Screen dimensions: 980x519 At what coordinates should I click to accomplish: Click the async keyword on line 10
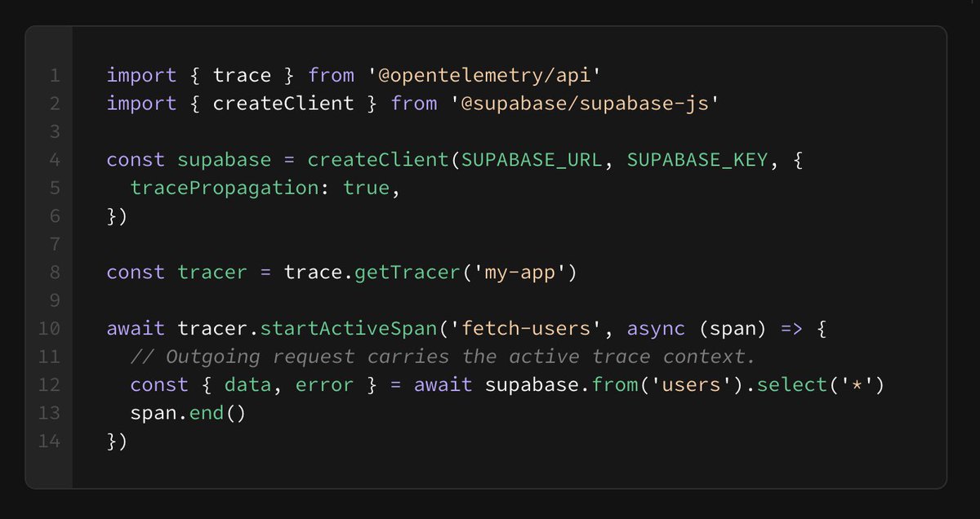tap(656, 329)
